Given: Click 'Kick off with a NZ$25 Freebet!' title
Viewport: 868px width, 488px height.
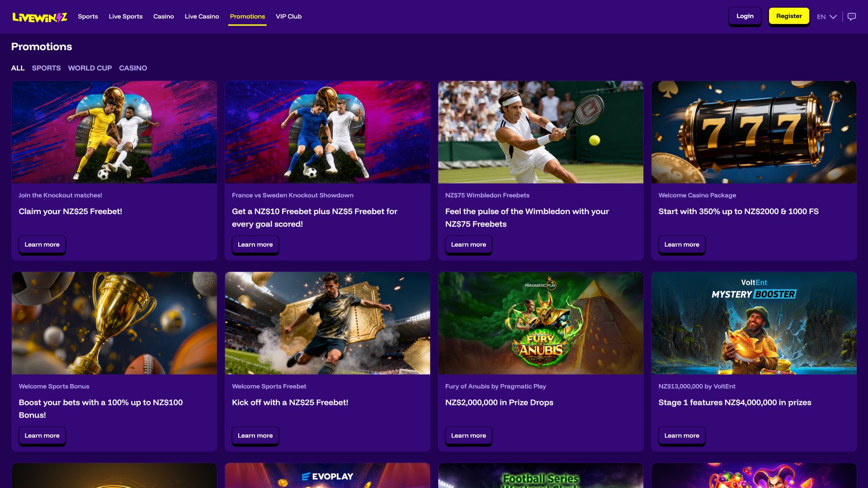Looking at the screenshot, I should pyautogui.click(x=290, y=403).
